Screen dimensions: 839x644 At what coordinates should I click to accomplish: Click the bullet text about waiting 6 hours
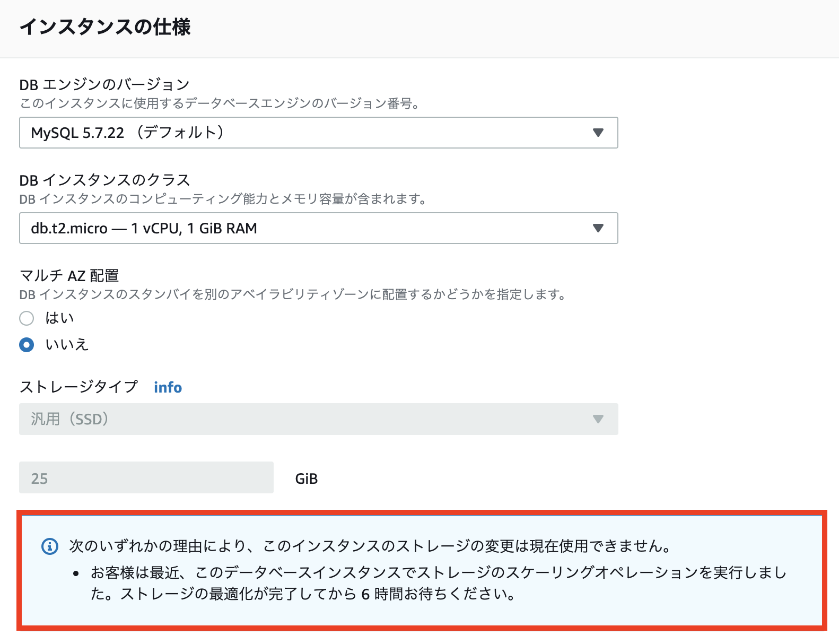point(439,583)
